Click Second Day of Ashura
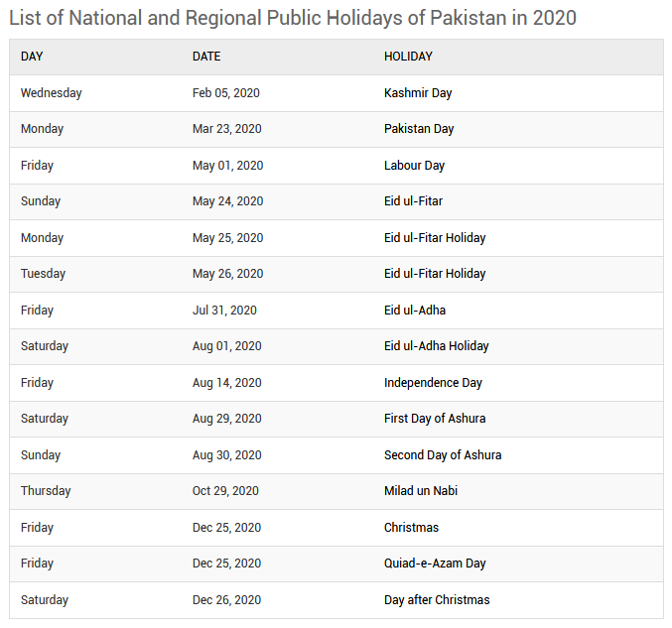The image size is (672, 628). click(x=443, y=455)
